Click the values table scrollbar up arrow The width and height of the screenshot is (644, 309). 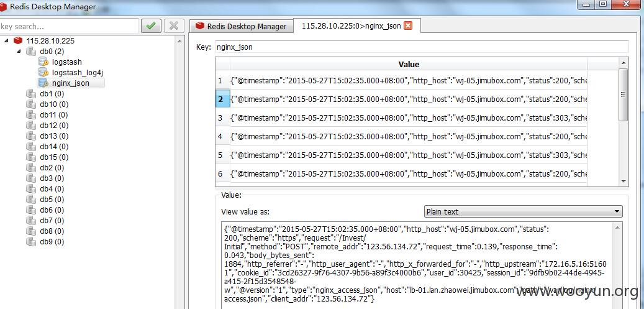pyautogui.click(x=624, y=63)
